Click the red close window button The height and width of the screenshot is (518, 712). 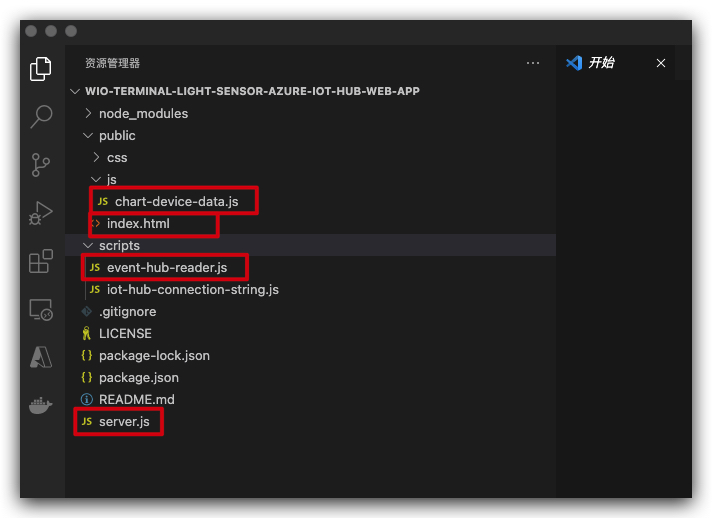click(31, 31)
